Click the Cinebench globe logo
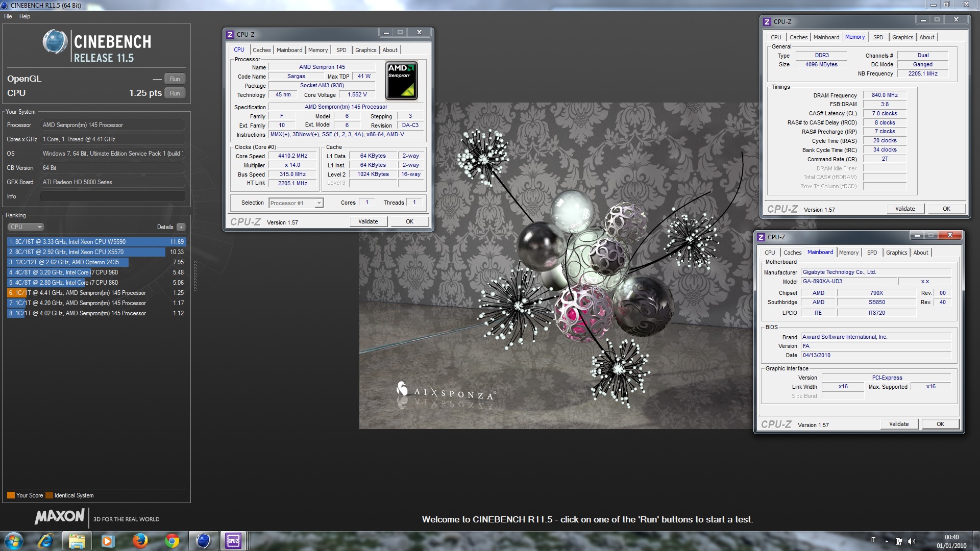The image size is (980, 551). [x=55, y=42]
